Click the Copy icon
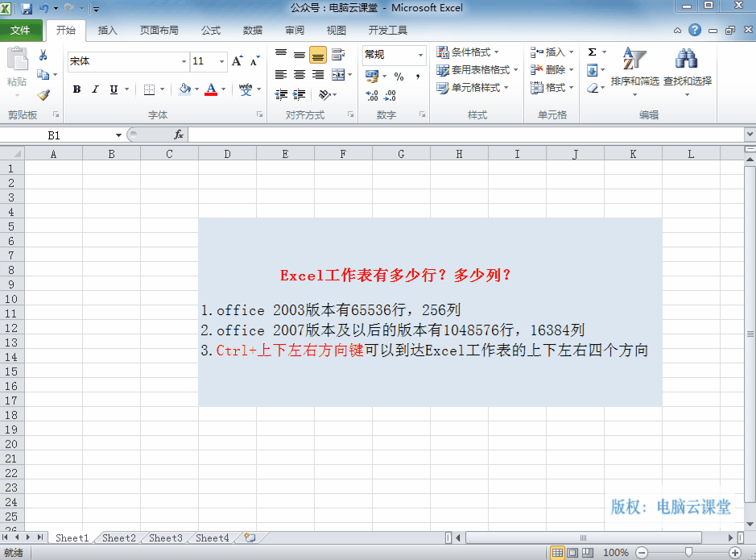This screenshot has width=756, height=560. [x=43, y=74]
